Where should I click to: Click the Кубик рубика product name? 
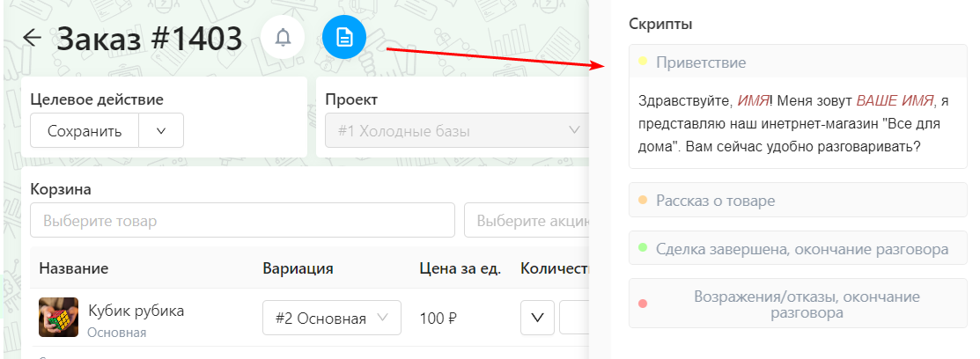pyautogui.click(x=136, y=311)
